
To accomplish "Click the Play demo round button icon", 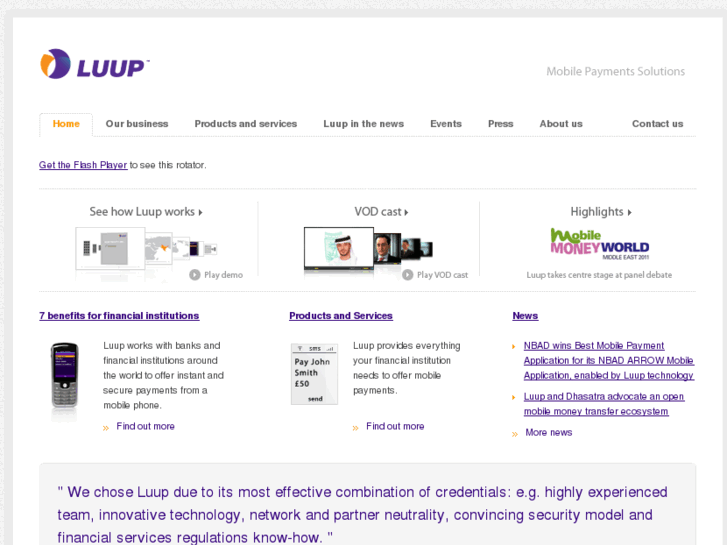I will [x=194, y=275].
